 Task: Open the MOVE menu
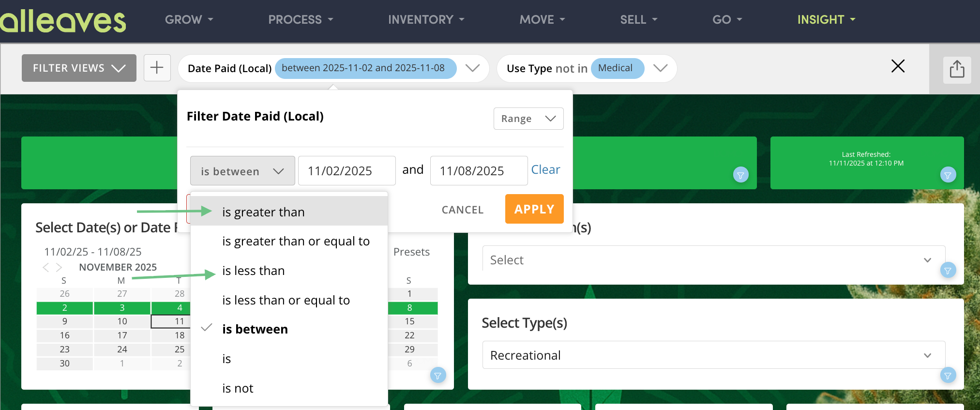(542, 20)
